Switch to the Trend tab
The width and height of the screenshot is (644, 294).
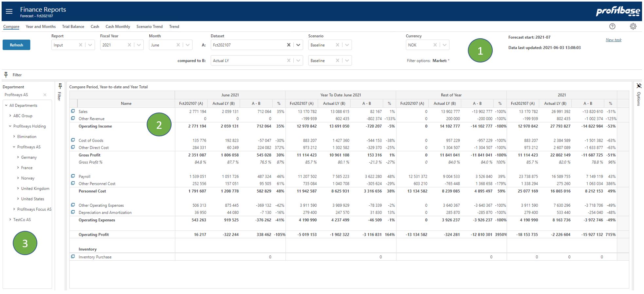[x=174, y=26]
